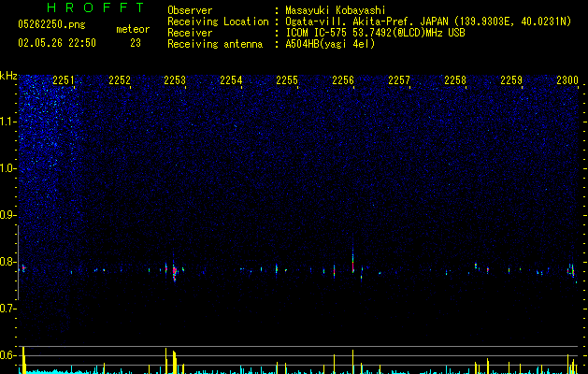
Task: Click the Receiving antenna label
Action: (x=215, y=44)
